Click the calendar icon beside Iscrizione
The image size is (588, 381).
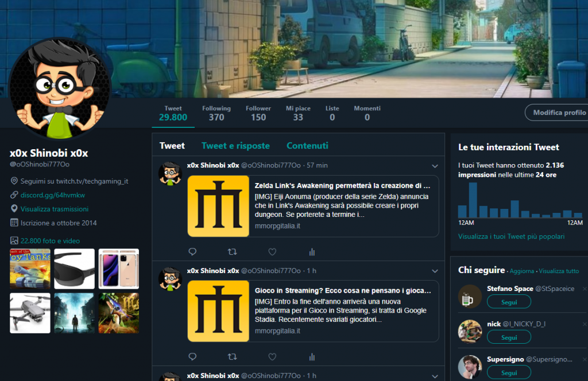pos(14,223)
